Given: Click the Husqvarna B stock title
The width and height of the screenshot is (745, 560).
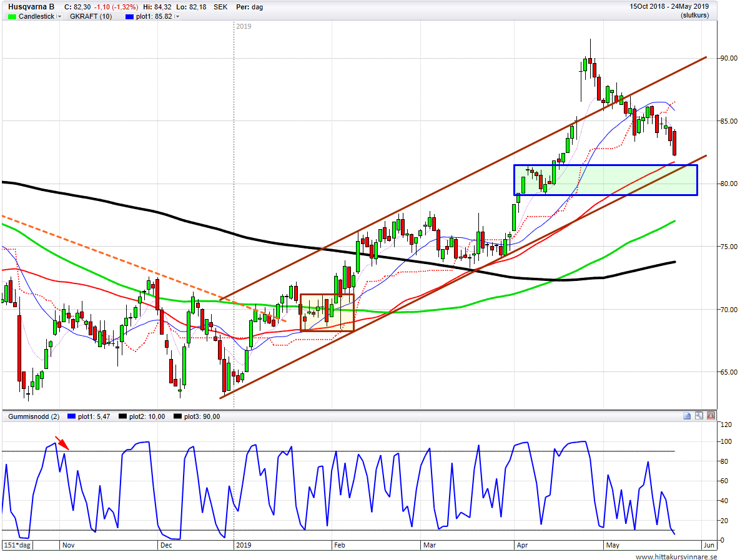Looking at the screenshot, I should coord(31,7).
